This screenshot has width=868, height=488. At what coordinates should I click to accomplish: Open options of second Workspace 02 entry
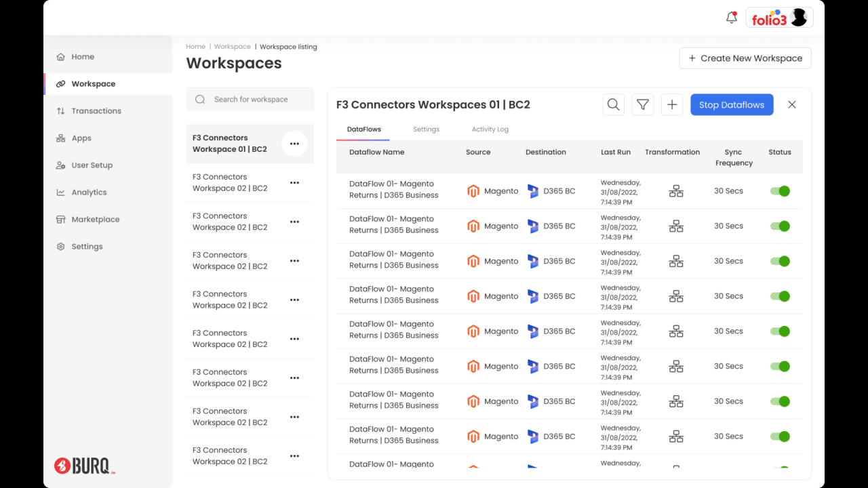(x=294, y=222)
